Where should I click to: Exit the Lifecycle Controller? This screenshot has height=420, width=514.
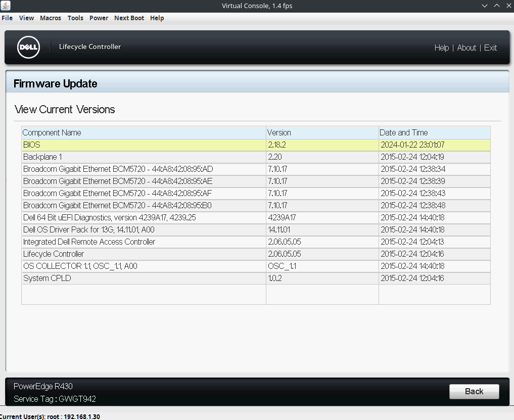pos(490,48)
